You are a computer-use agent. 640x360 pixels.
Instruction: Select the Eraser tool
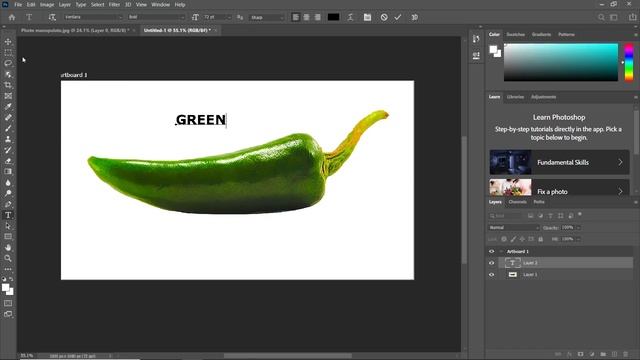tap(8, 161)
